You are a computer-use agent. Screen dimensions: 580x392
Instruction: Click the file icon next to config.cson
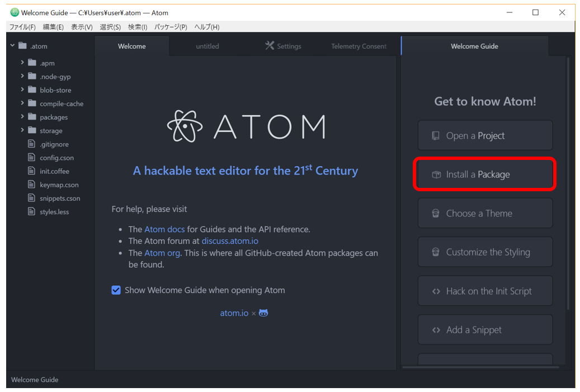pos(31,158)
